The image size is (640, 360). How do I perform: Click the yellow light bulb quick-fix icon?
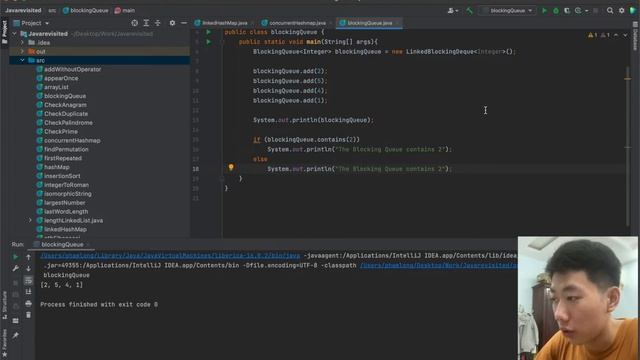click(231, 167)
